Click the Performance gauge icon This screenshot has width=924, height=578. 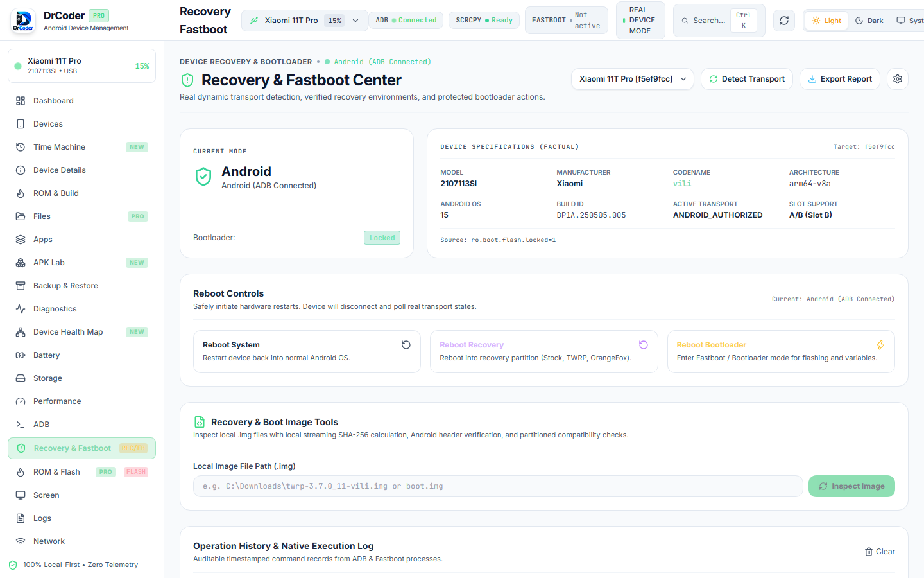click(x=21, y=401)
